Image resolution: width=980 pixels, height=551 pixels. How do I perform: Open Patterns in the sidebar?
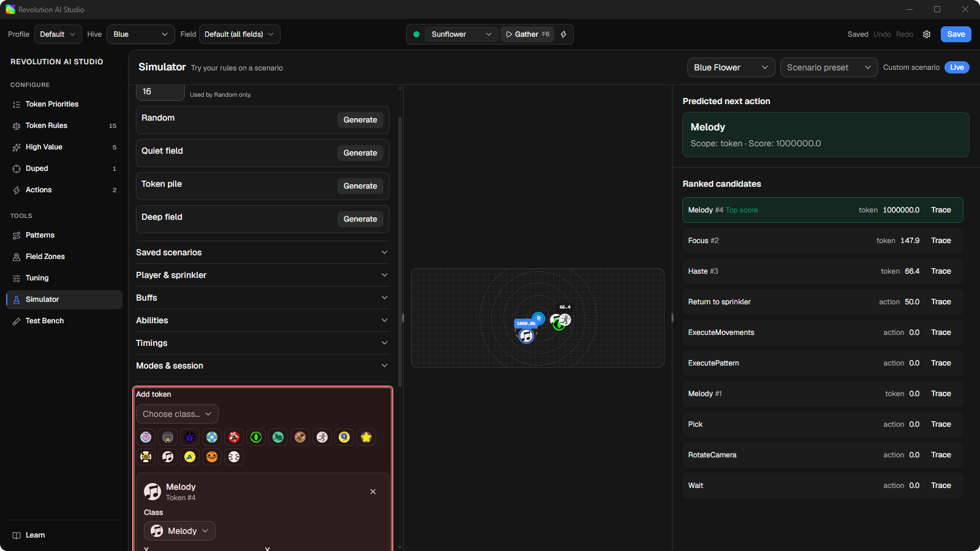pyautogui.click(x=64, y=235)
